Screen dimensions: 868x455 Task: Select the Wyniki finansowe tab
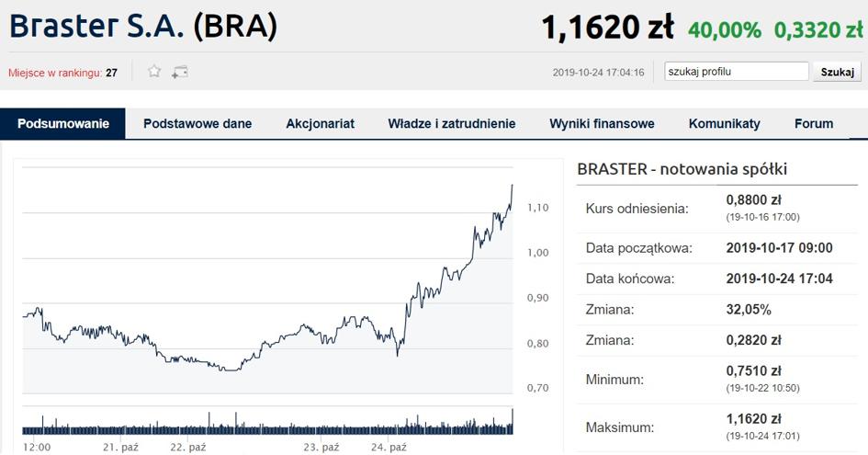[x=602, y=124]
